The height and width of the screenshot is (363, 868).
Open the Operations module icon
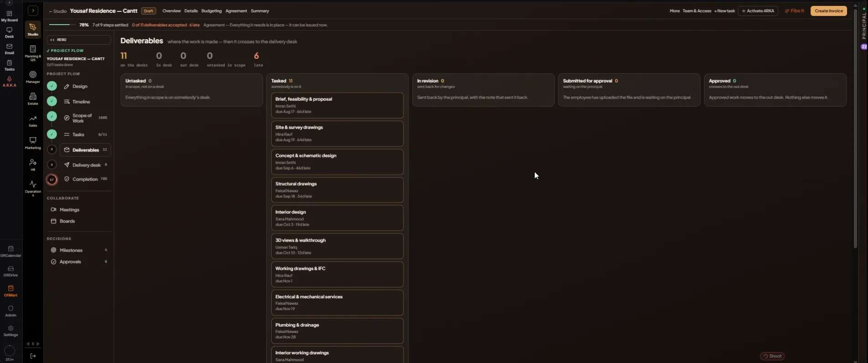click(x=33, y=188)
